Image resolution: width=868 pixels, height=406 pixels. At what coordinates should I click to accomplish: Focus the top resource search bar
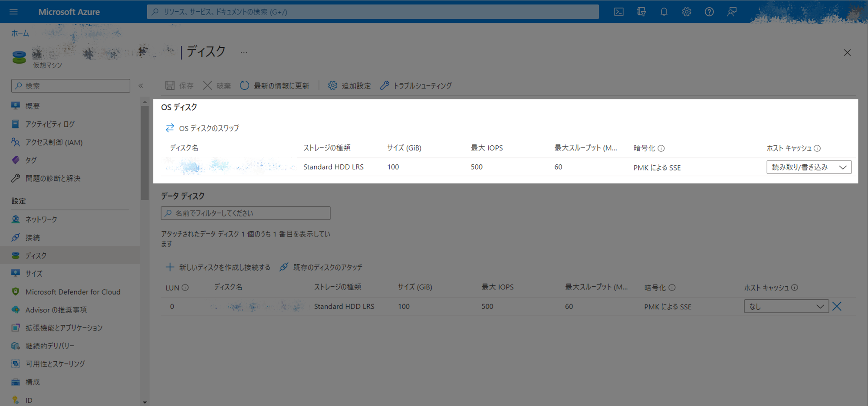click(x=373, y=12)
